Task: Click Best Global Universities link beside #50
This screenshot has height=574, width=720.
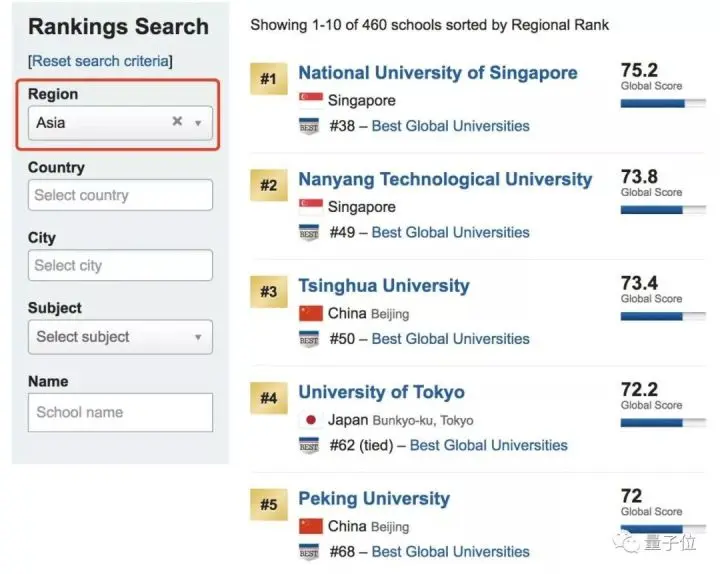Action: (450, 339)
